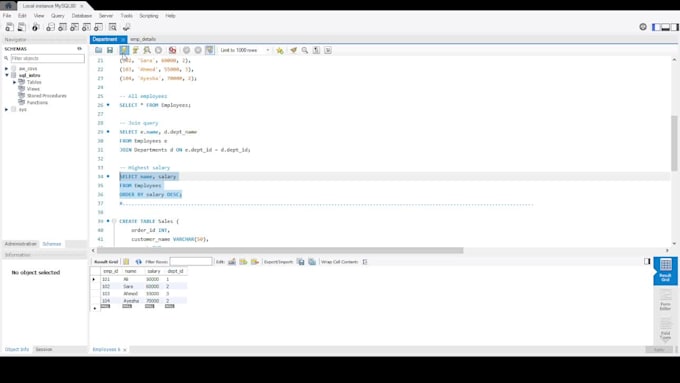The width and height of the screenshot is (680, 383).
Task: Toggle the result set side panel
Action: 647,262
